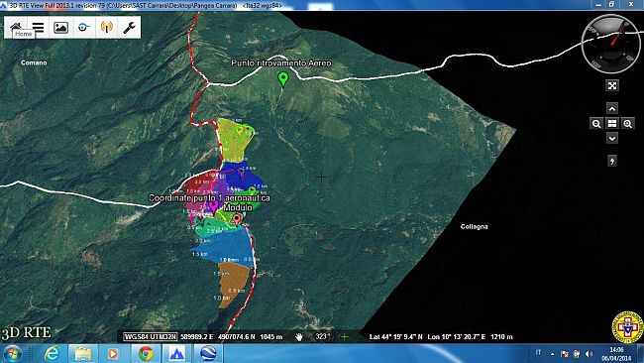Open Internet Explorer from taskbar
The height and width of the screenshot is (363, 644).
52,353
